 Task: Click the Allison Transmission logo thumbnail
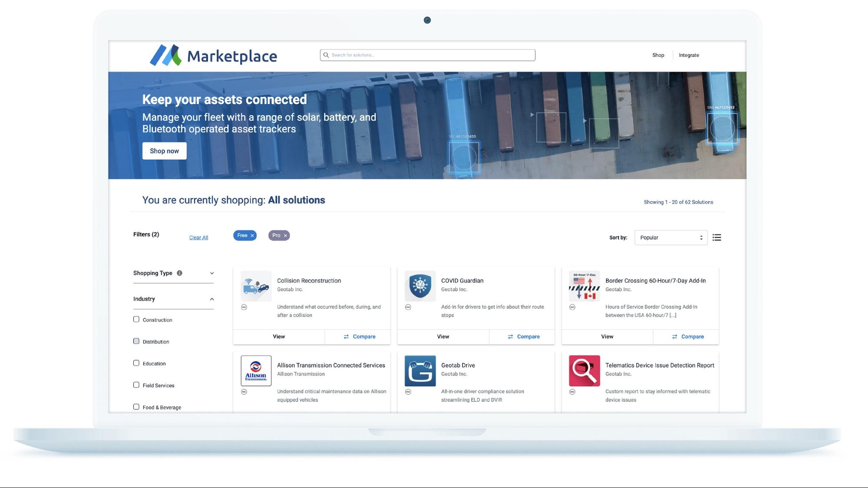point(256,371)
